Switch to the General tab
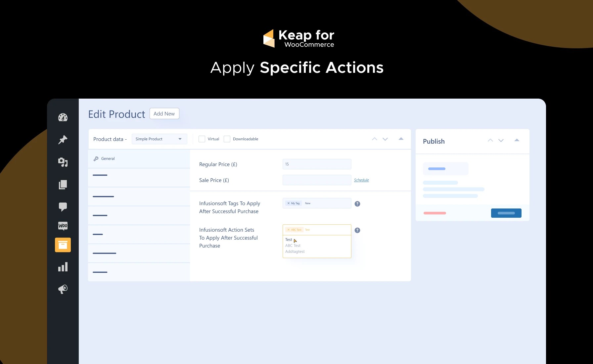 tap(108, 159)
